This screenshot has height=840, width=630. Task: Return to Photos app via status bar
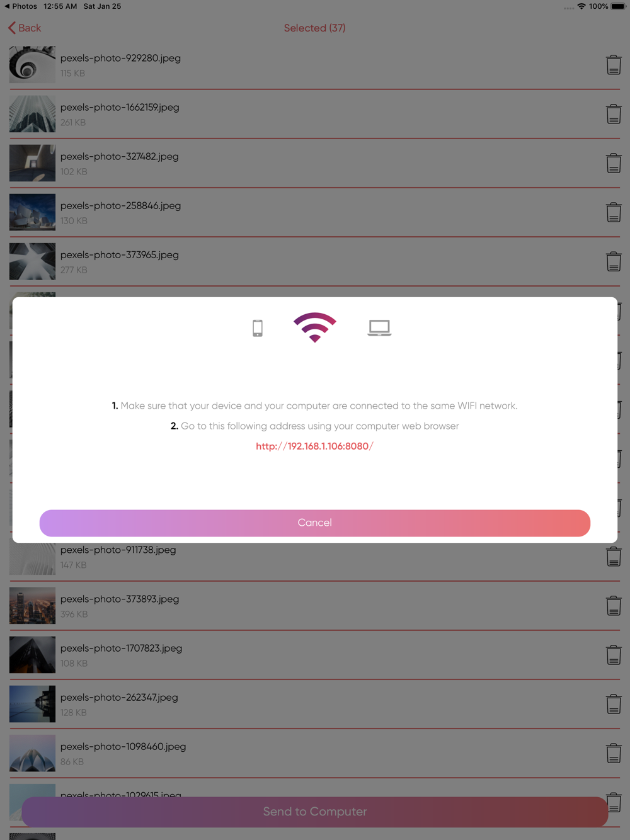[x=20, y=6]
